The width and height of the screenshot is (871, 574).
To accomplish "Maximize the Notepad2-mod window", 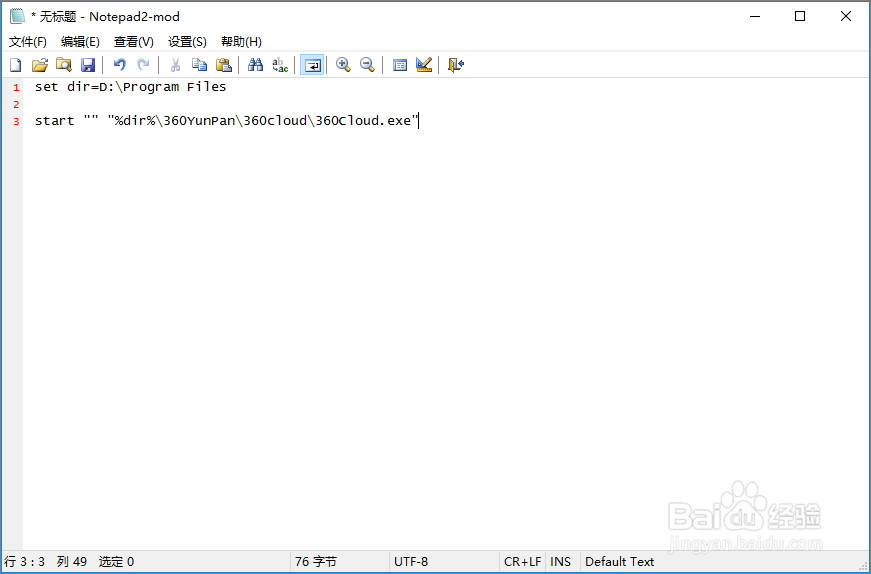I will click(x=800, y=16).
